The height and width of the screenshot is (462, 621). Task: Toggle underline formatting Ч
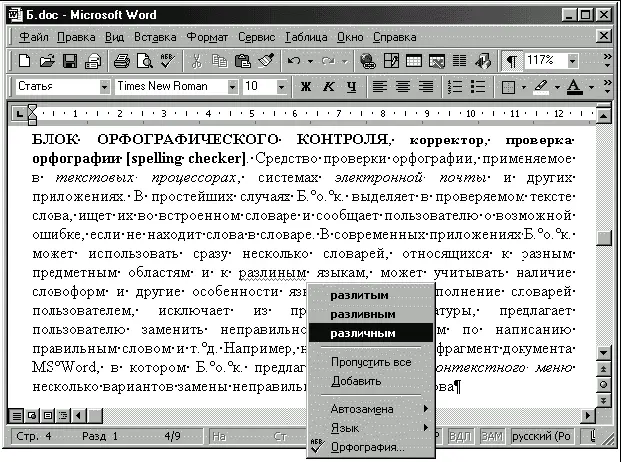click(351, 86)
